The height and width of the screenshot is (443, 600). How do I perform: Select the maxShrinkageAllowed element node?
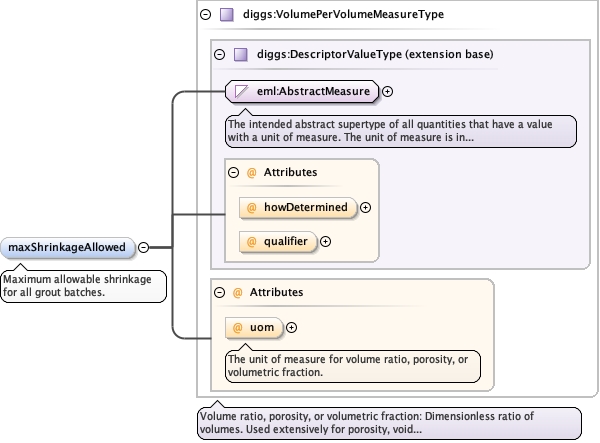[x=69, y=247]
